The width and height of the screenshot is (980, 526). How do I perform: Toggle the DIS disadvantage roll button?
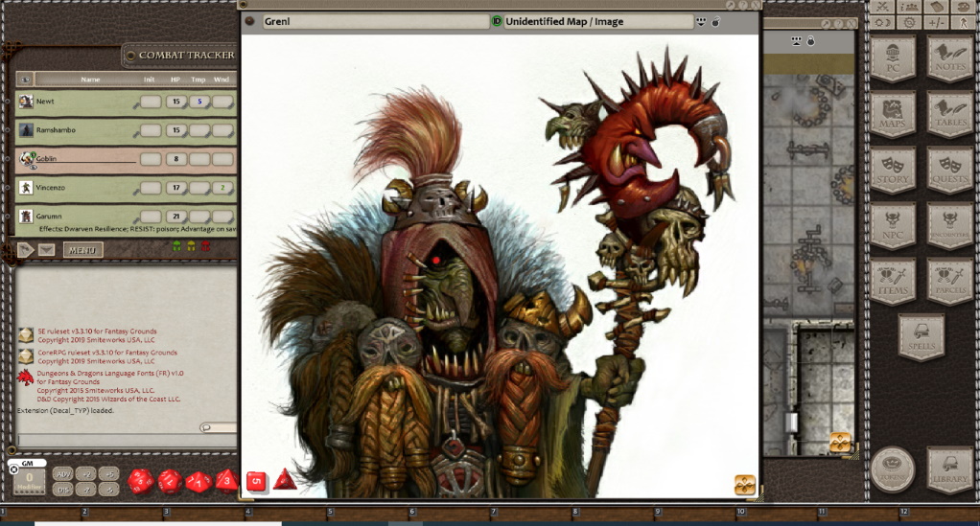click(62, 490)
